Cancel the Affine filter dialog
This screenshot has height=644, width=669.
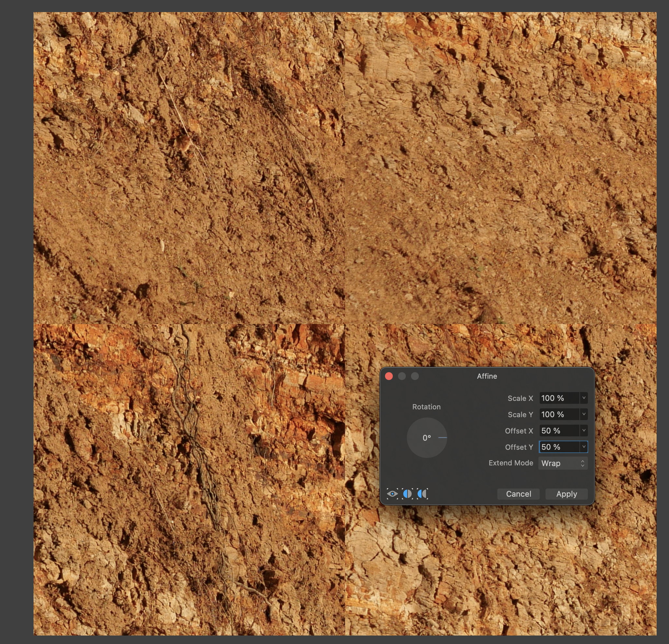[518, 494]
